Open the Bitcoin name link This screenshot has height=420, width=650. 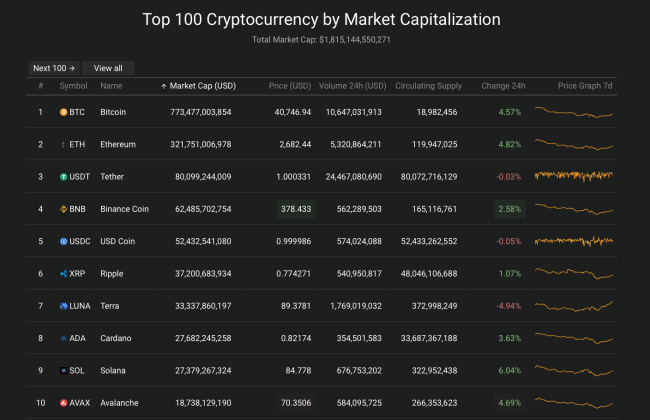coord(113,112)
